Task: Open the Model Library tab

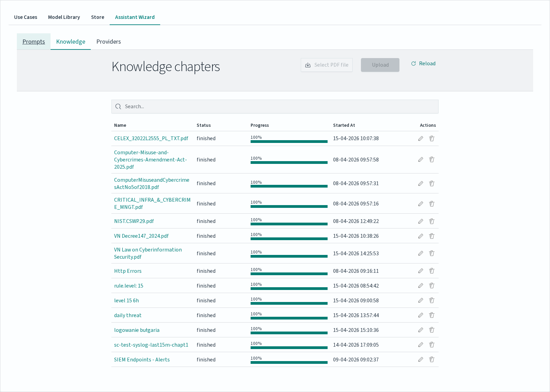Action: (64, 17)
